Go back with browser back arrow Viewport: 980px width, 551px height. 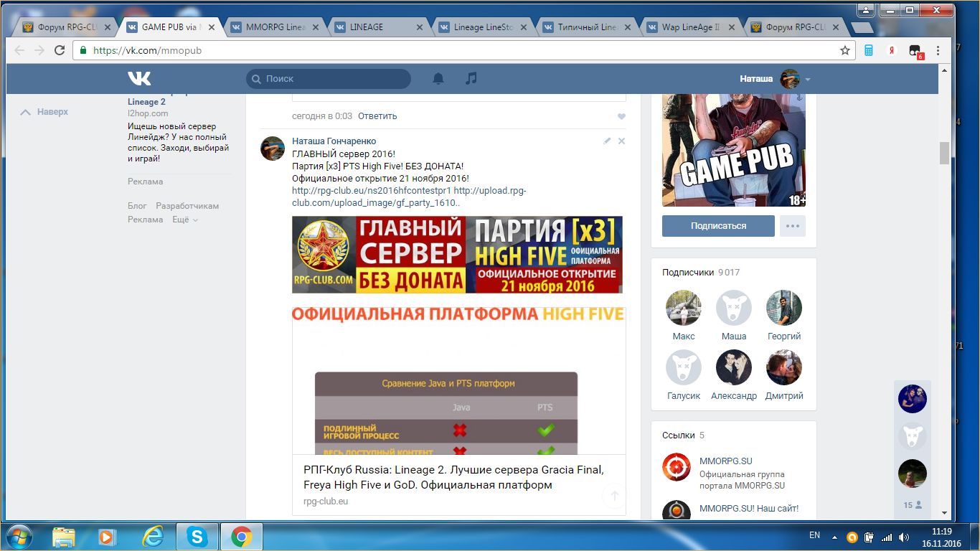19,50
